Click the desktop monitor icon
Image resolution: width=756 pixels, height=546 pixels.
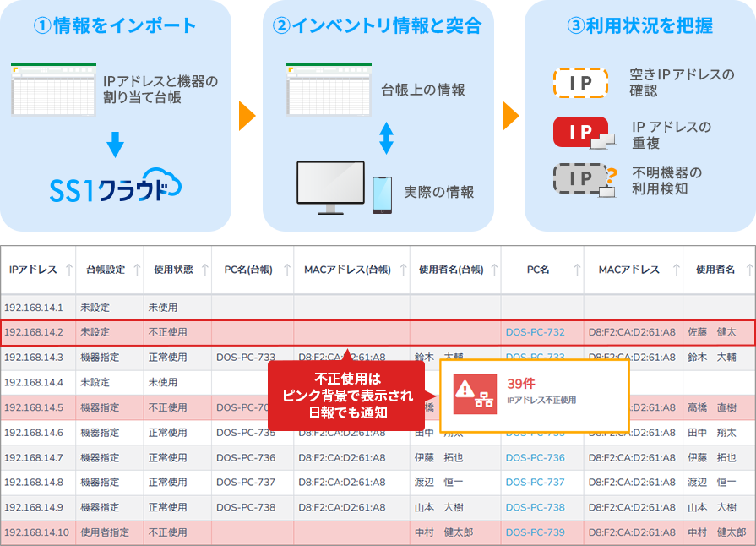pos(331,188)
